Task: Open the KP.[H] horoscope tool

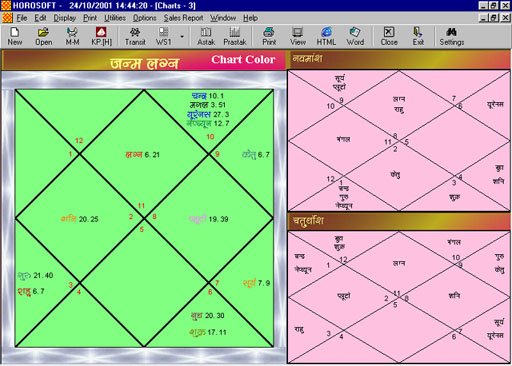Action: point(101,36)
